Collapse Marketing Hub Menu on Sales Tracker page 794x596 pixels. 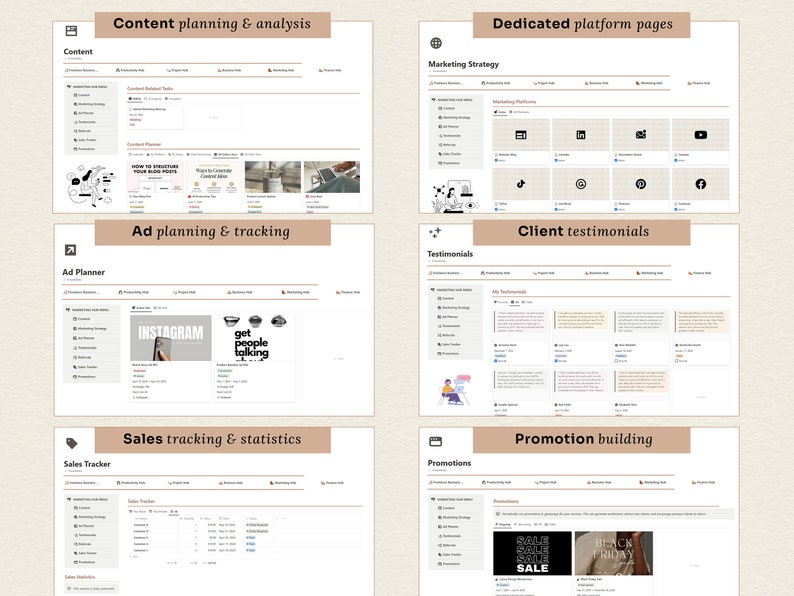pos(69,499)
